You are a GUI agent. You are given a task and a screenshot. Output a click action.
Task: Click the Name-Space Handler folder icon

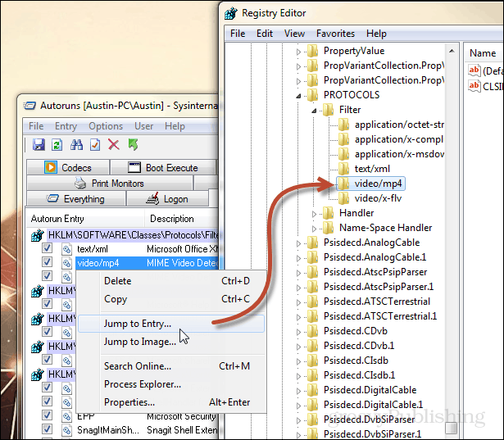[x=328, y=228]
